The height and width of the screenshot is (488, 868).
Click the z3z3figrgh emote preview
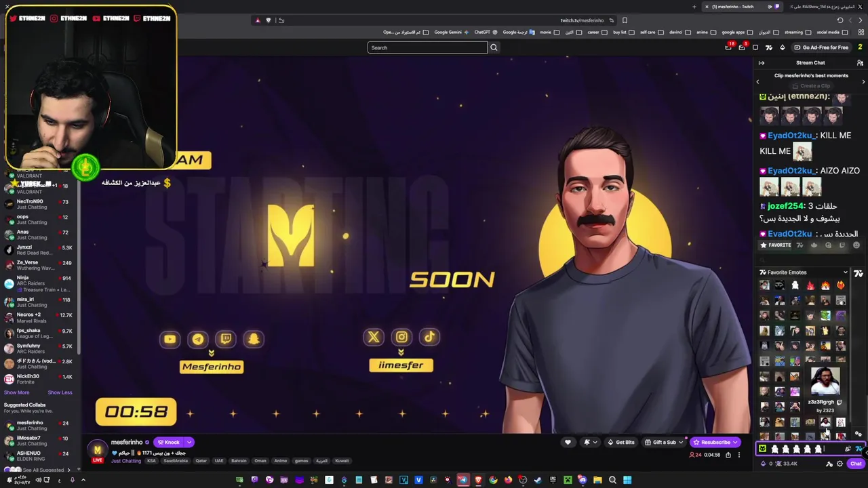coord(825,382)
